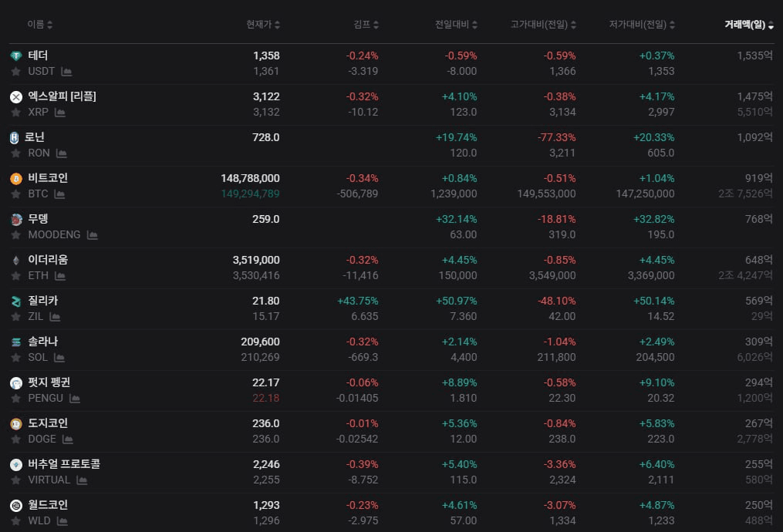Open the chart icon beside WLD

62,522
